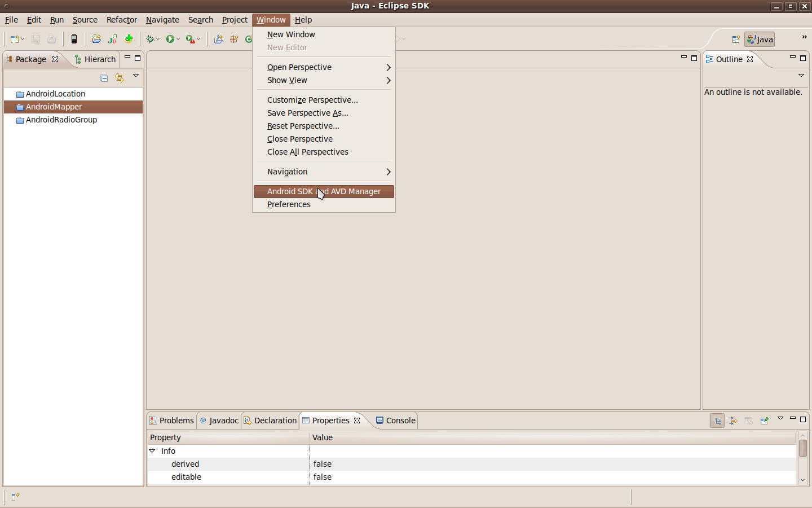Open the Properties view menu triangle
Image resolution: width=812 pixels, height=508 pixels.
[780, 418]
